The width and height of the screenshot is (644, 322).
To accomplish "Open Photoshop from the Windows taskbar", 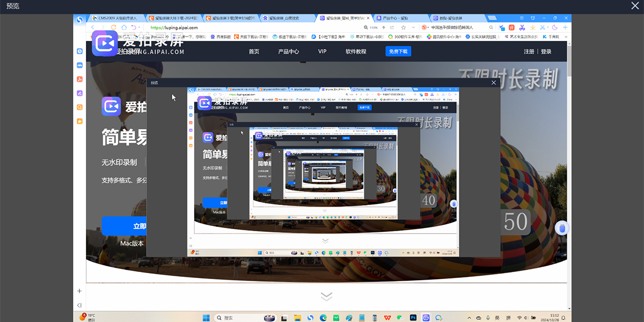I will 413,318.
